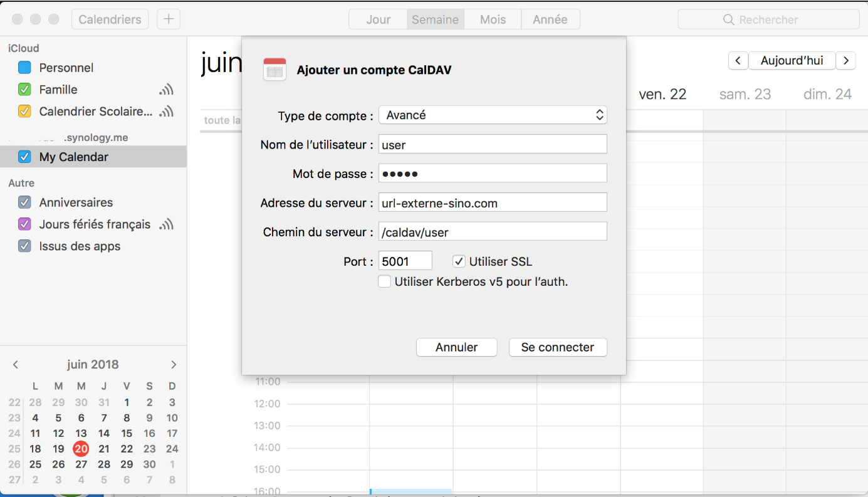Switch to the Année view tab
Viewport: 868px width, 497px height.
click(x=550, y=19)
